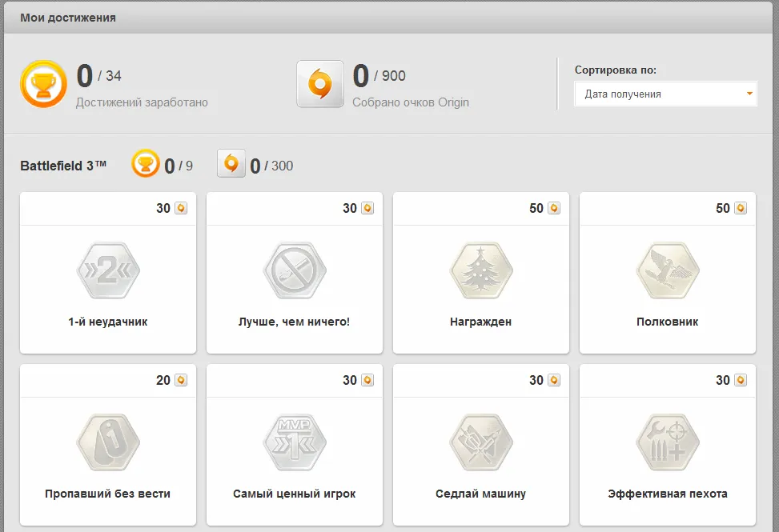Click Origin points icon on Лучше, чем ничего! card
This screenshot has height=532, width=779.
(367, 209)
